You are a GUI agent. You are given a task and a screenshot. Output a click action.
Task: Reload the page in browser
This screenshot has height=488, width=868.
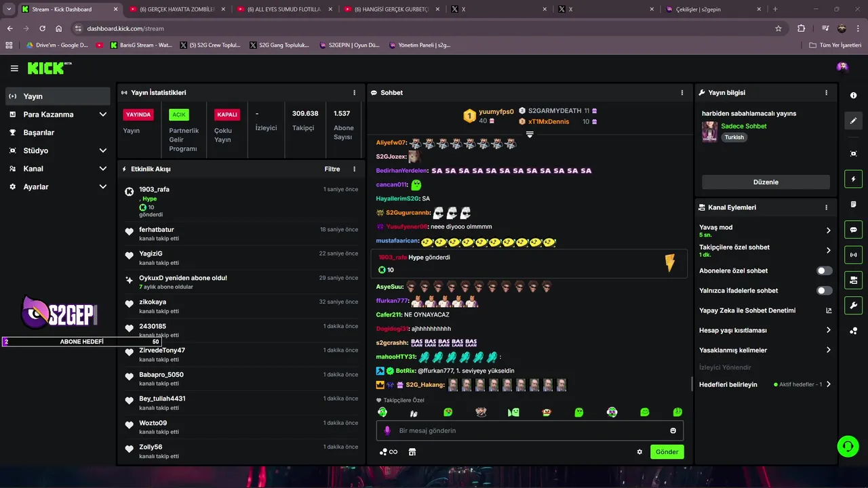(42, 28)
